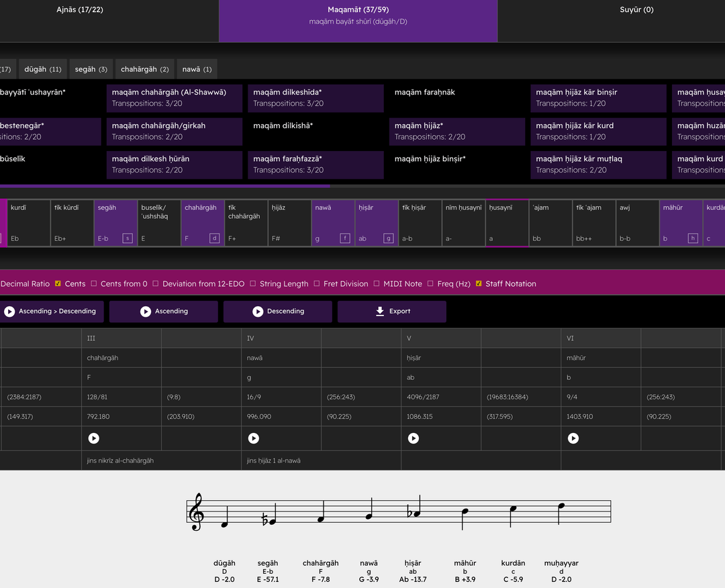725x588 pixels.
Task: Play the nawā note in column IV
Action: 254,438
